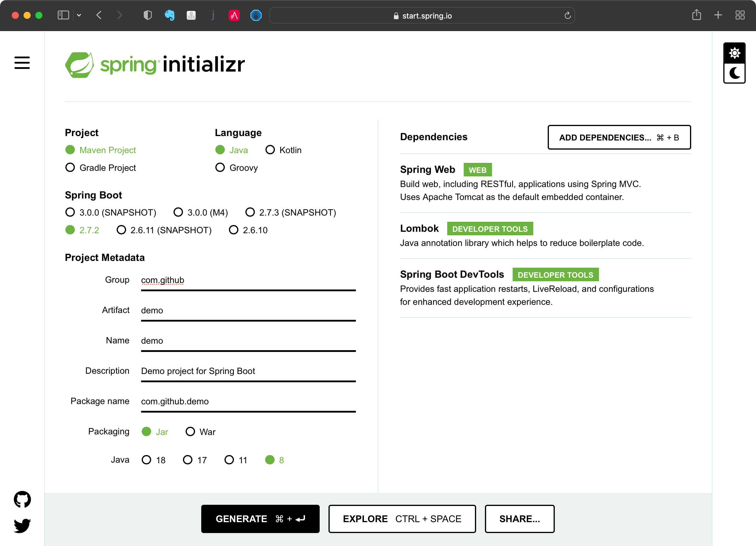The width and height of the screenshot is (756, 546).
Task: Open the Twitter bird icon
Action: click(22, 525)
